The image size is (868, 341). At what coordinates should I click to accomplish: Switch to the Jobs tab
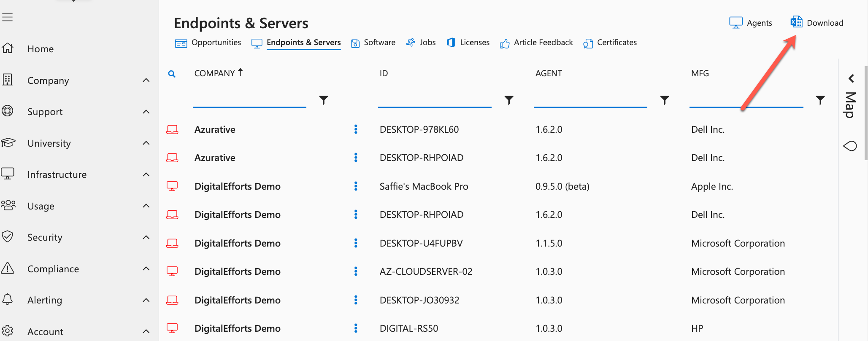coord(421,43)
